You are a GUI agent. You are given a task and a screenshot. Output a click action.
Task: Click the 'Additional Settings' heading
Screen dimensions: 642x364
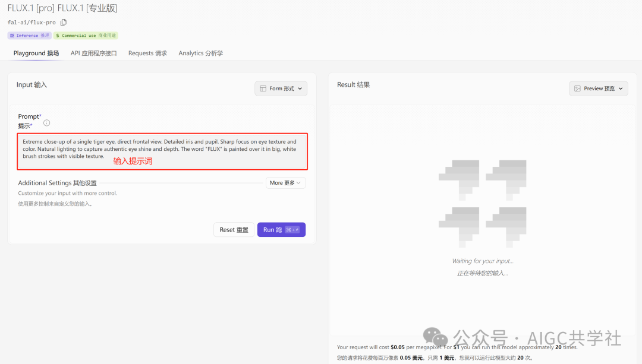pos(57,183)
